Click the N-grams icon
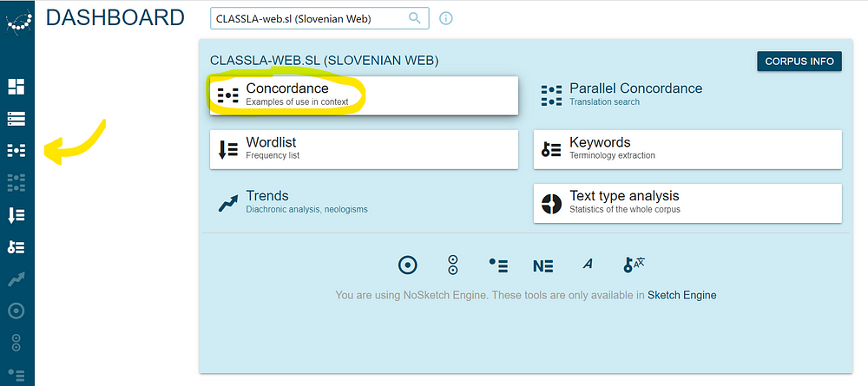The height and width of the screenshot is (386, 868). point(543,266)
